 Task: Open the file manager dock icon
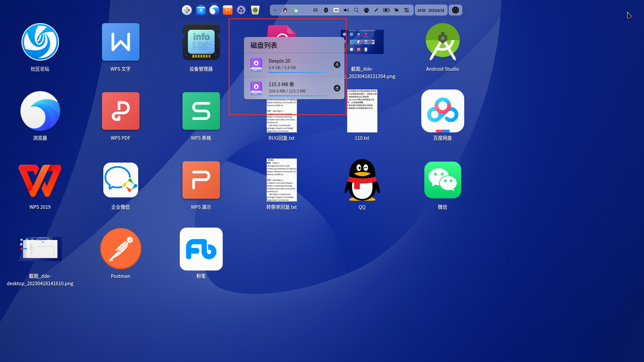[201, 10]
